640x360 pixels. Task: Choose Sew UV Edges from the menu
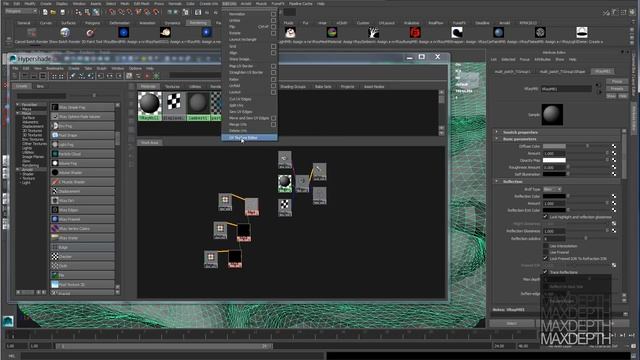tap(241, 112)
